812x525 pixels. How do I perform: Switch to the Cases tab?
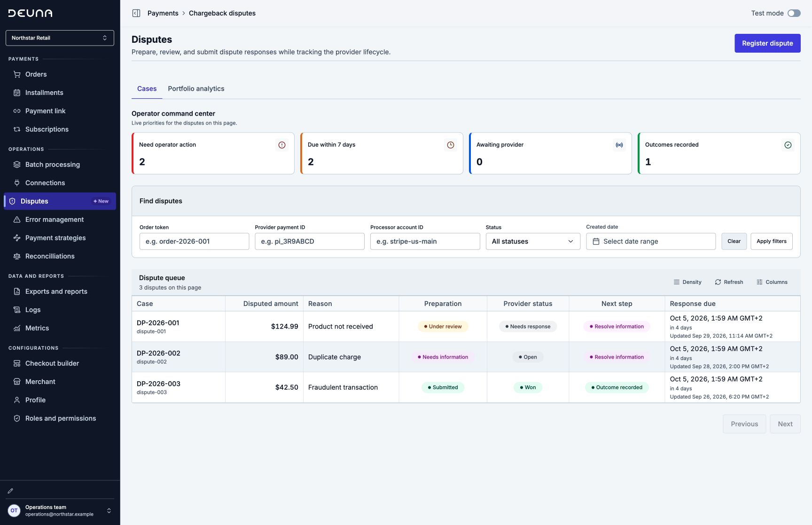pyautogui.click(x=147, y=89)
